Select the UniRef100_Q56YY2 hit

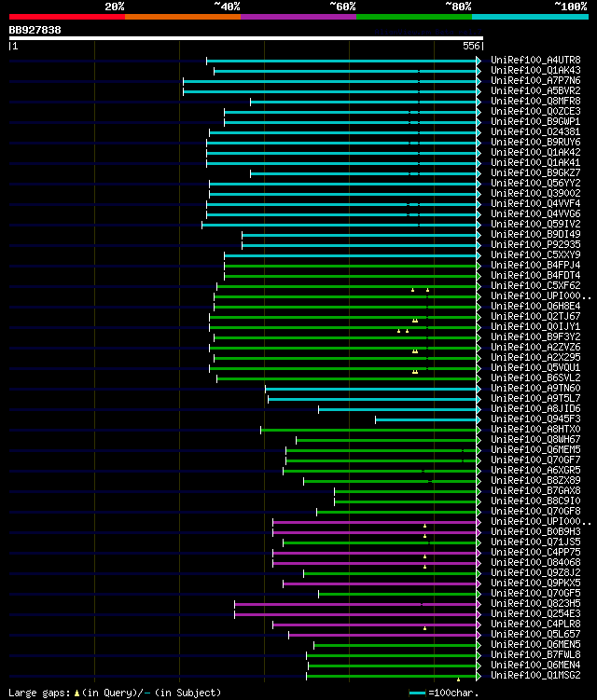click(535, 183)
